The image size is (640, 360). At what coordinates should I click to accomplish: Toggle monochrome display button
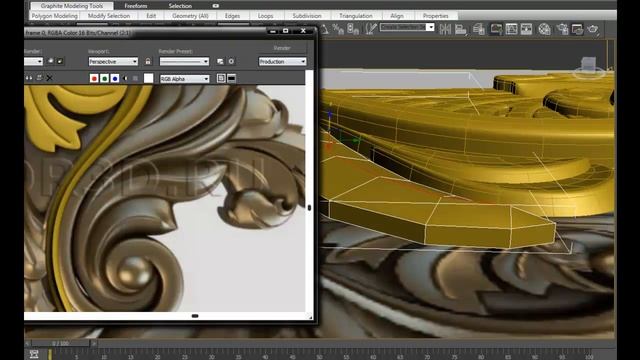[x=136, y=78]
